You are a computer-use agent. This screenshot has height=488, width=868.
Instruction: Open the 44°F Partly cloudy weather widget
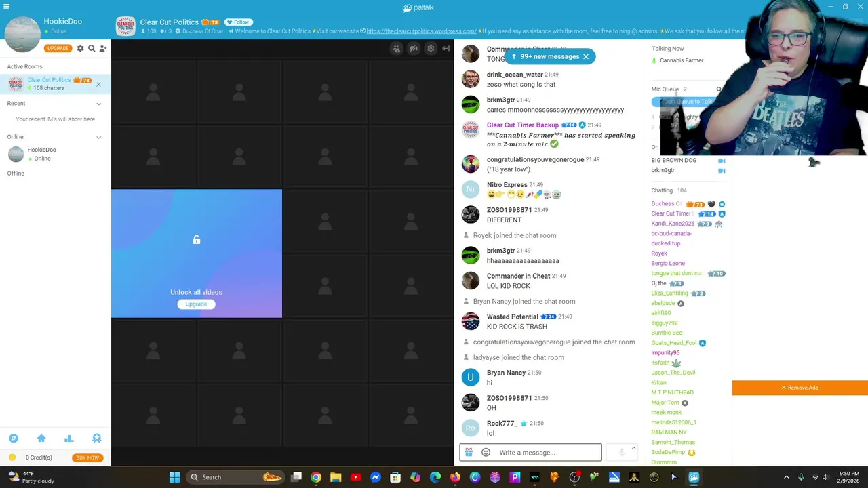click(x=31, y=477)
